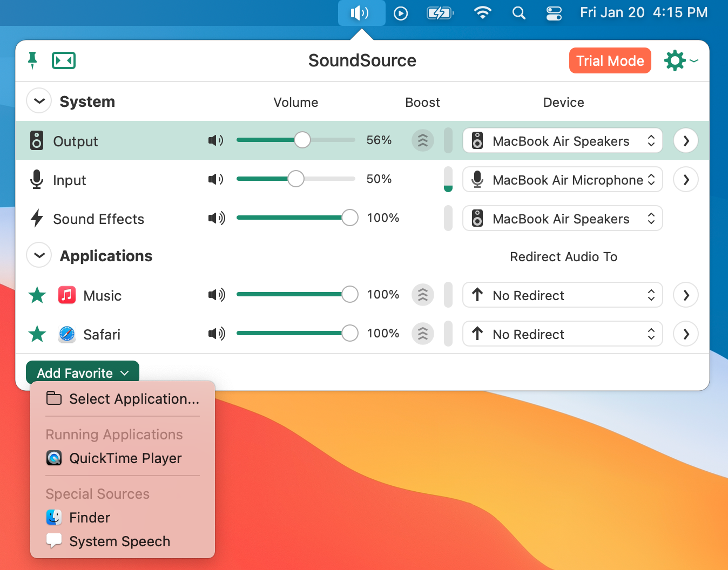728x570 pixels.
Task: Click the Input level meter
Action: [x=448, y=179]
